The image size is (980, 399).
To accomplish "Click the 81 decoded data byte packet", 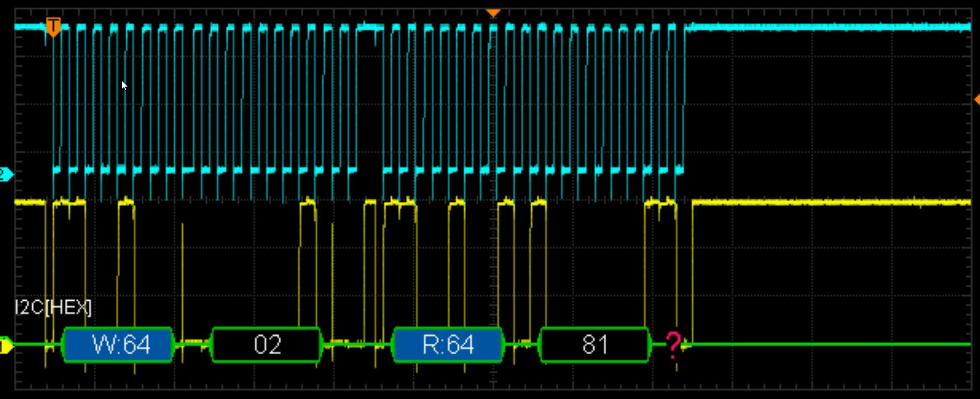I will pyautogui.click(x=594, y=345).
